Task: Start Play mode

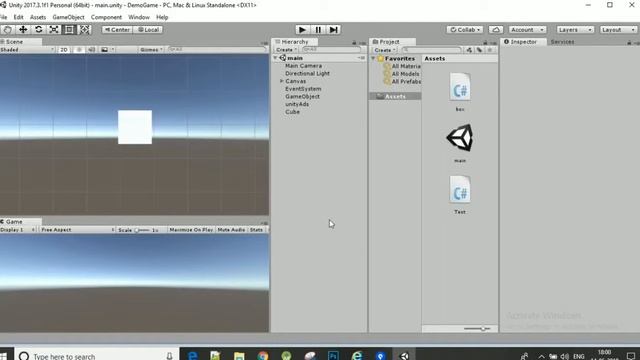Action: pyautogui.click(x=302, y=30)
